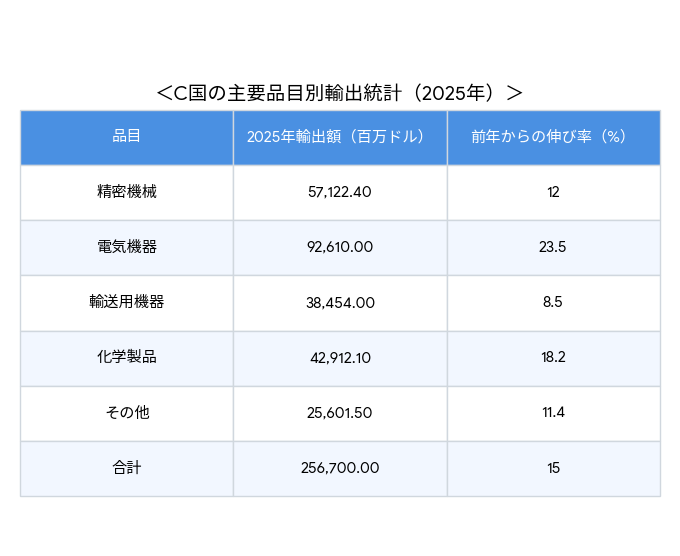
Task: Select the export value 57,122.40 cell
Action: 340,192
